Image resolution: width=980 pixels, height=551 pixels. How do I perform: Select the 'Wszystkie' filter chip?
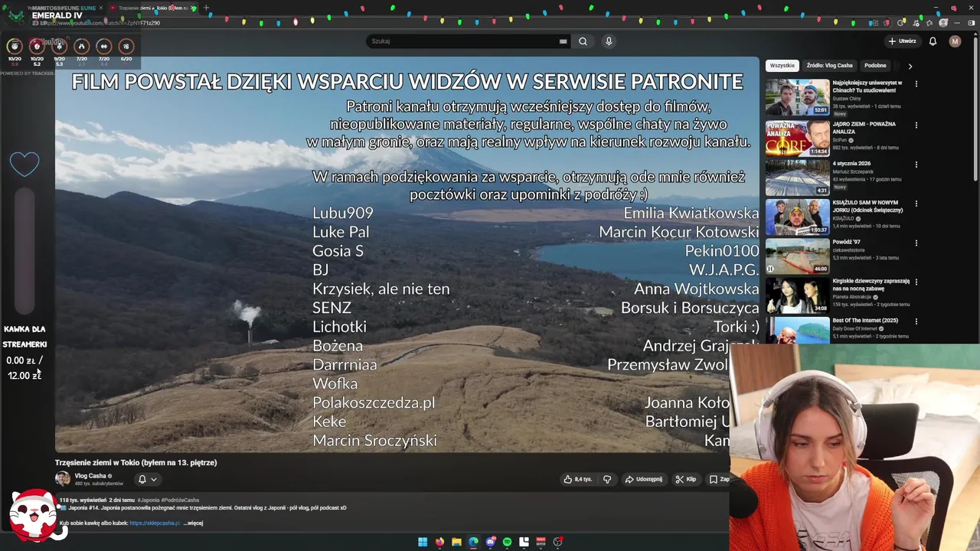click(x=782, y=66)
